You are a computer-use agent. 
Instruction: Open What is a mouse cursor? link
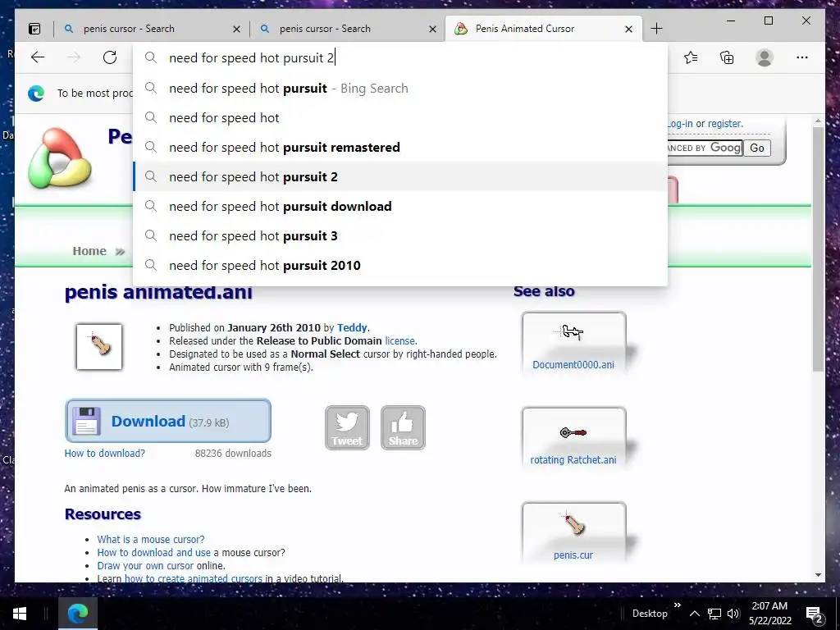tap(151, 540)
